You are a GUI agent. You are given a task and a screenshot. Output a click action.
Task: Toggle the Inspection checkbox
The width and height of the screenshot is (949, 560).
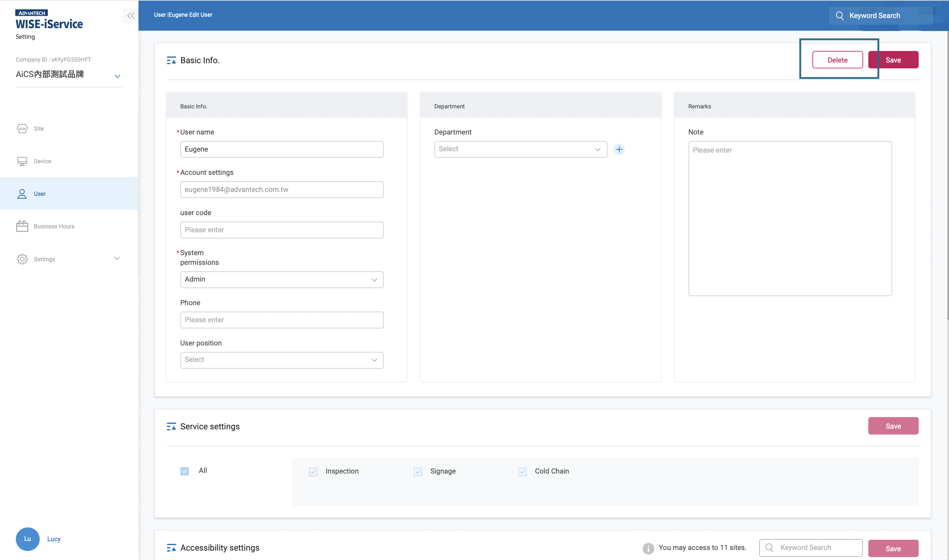pos(313,472)
